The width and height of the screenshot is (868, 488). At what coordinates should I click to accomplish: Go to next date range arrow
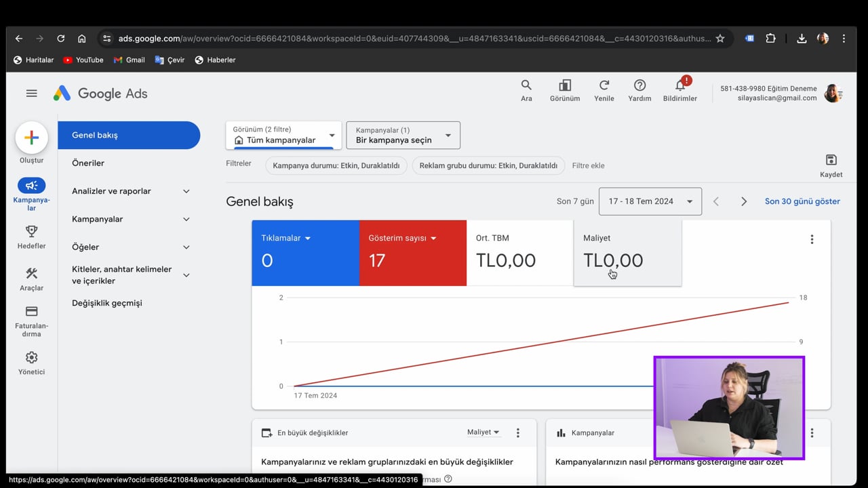[x=744, y=201]
